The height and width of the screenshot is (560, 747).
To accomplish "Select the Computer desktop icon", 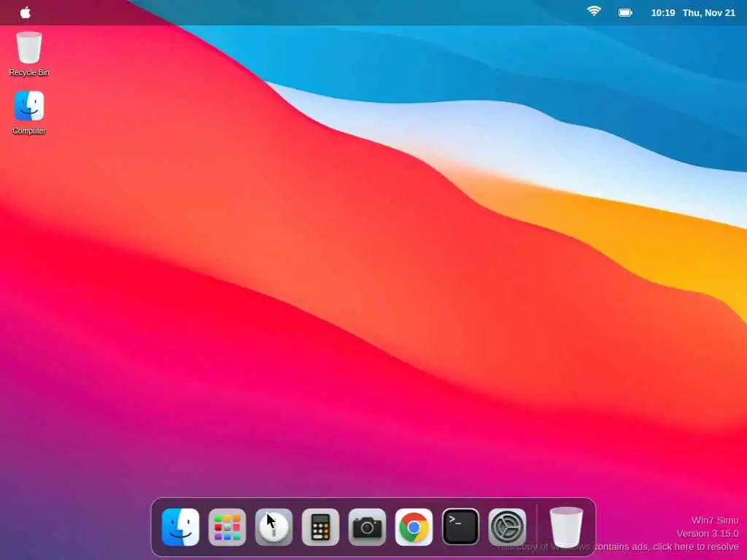I will coord(29,113).
